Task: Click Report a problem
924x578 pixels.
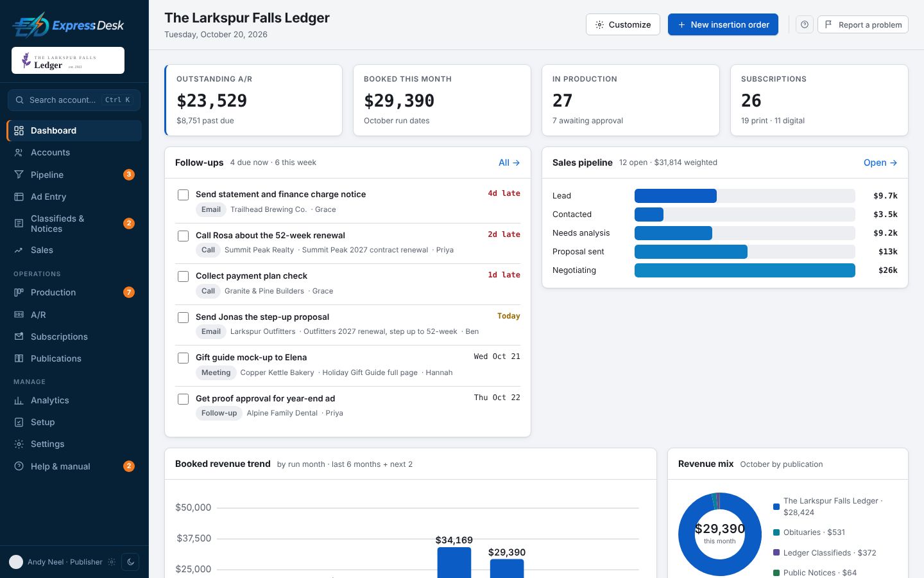Action: [x=863, y=24]
